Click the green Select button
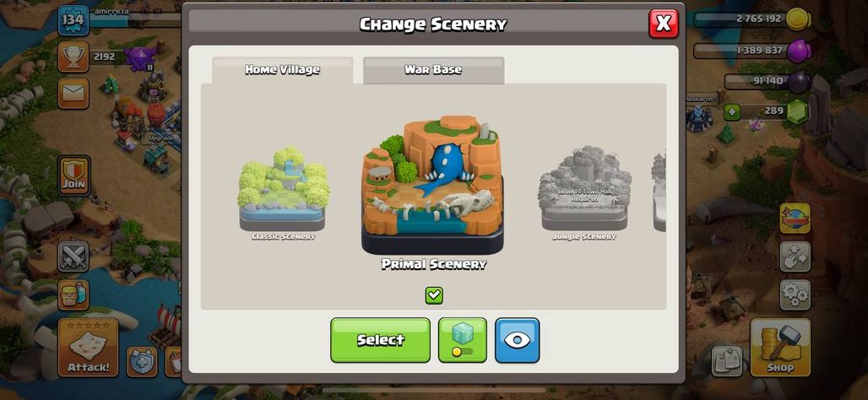Screen dimensions: 868x400 pyautogui.click(x=380, y=340)
